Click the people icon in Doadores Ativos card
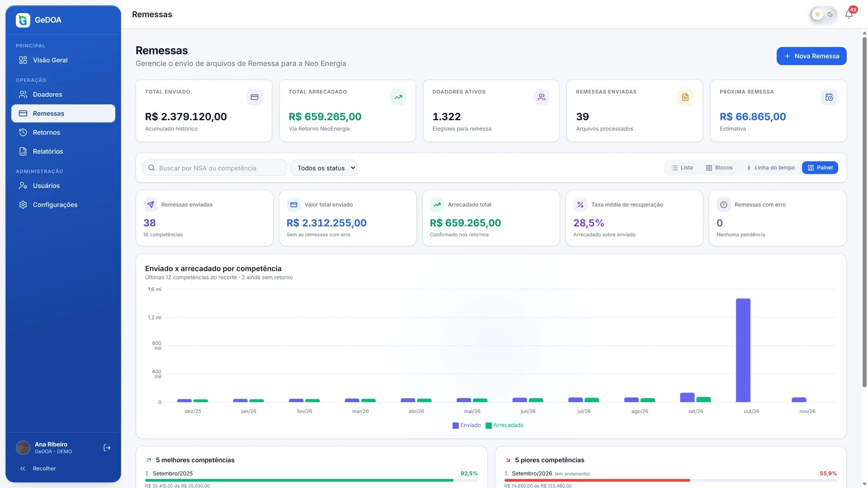Viewport: 868px width, 488px height. 541,97
